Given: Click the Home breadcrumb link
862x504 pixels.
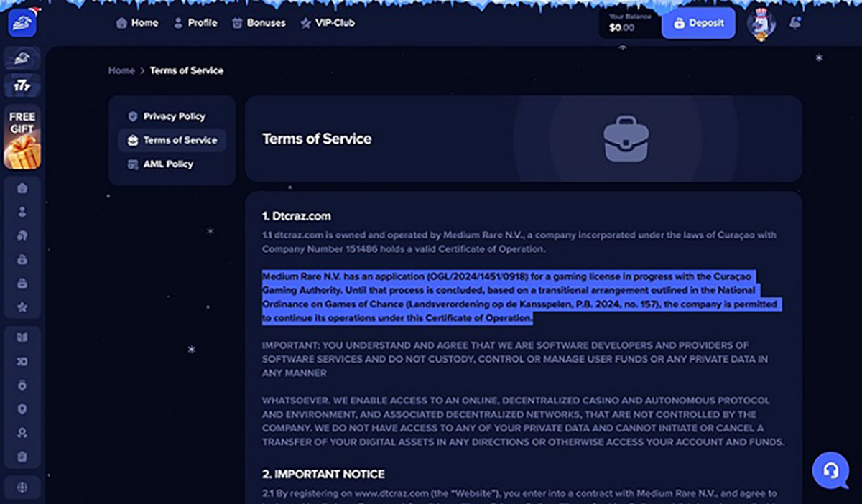Looking at the screenshot, I should pyautogui.click(x=121, y=70).
